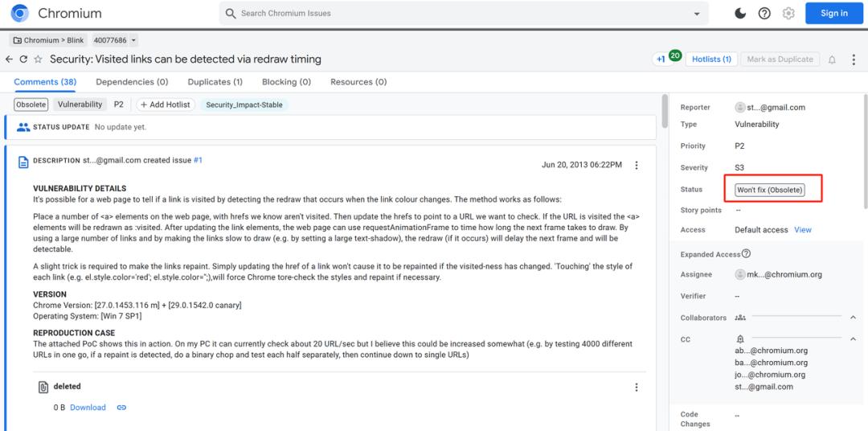Viewport: 868px width, 431px height.
Task: Click the Sign in button
Action: tap(833, 14)
